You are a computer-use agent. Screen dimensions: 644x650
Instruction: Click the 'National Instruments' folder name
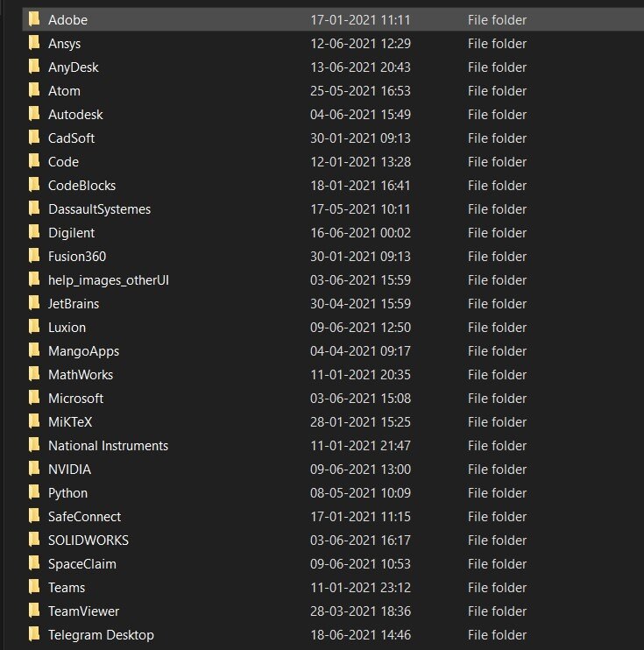click(109, 446)
